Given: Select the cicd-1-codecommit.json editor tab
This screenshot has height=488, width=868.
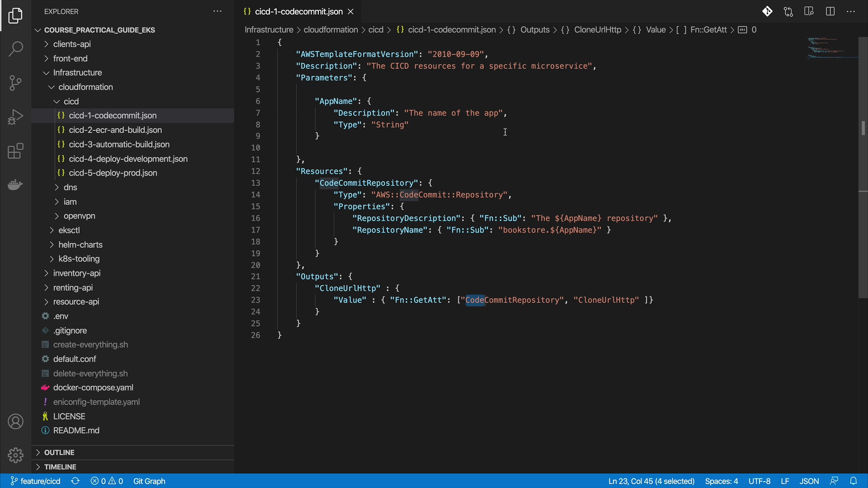Looking at the screenshot, I should 298,12.
